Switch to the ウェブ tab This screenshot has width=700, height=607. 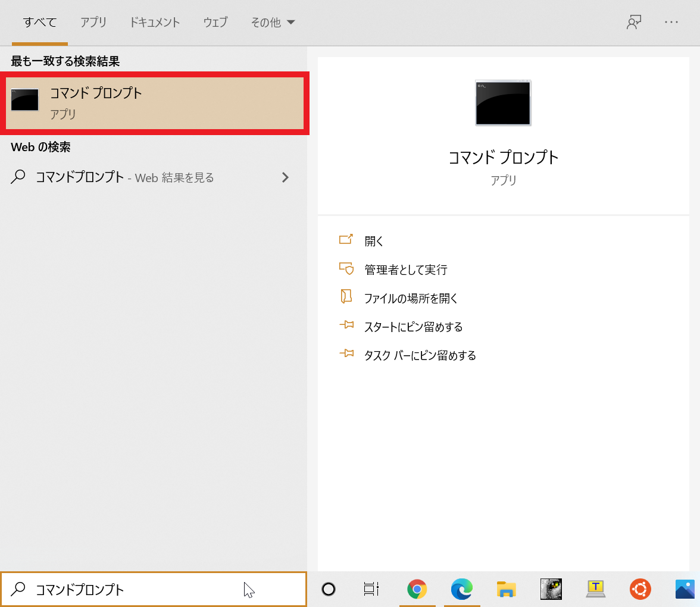tap(215, 23)
